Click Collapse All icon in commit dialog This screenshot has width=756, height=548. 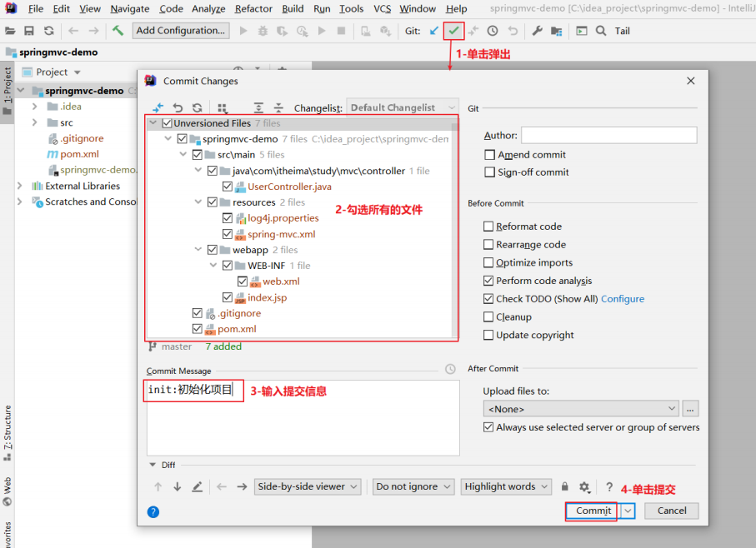(278, 107)
